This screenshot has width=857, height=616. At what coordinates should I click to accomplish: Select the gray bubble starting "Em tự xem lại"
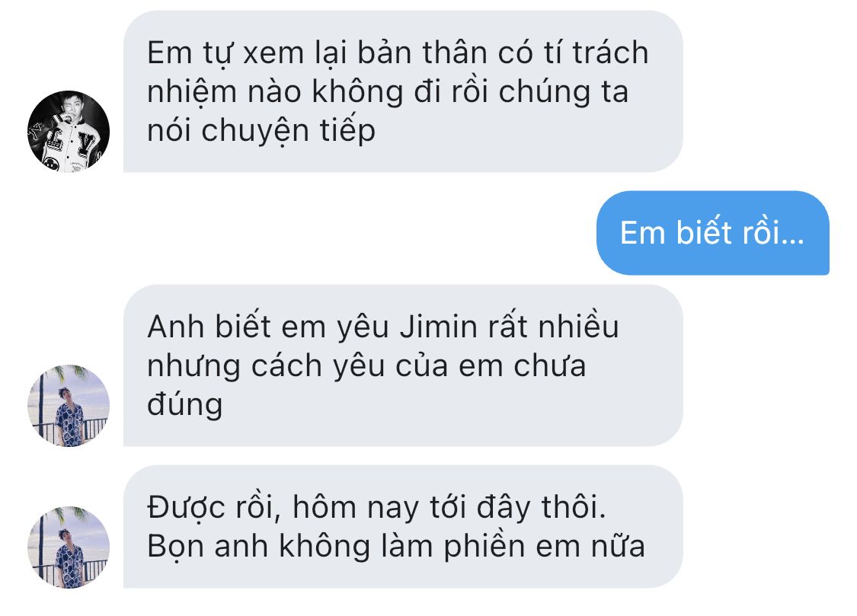(x=403, y=91)
